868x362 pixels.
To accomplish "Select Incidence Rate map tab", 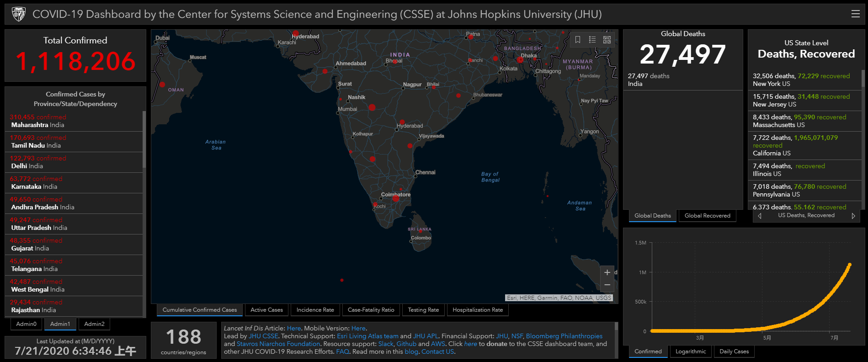I will (x=315, y=310).
